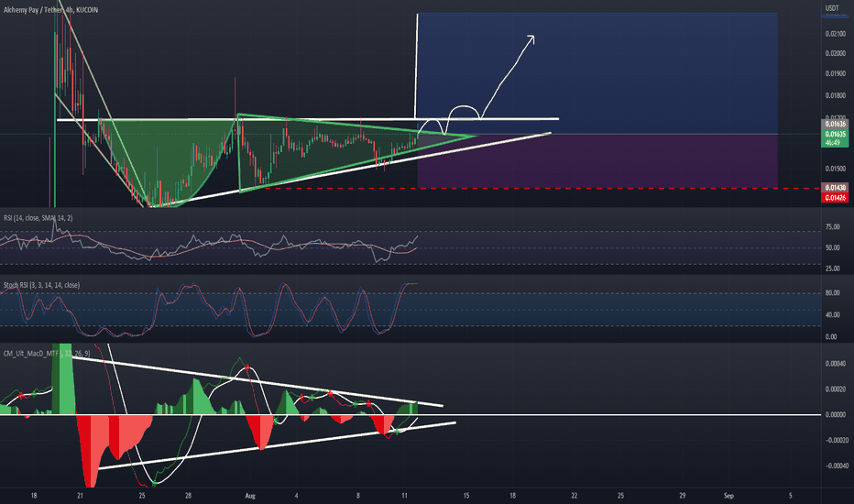Click the 50.00 RSI scale value
Viewport: 854px width, 504px height.
point(832,248)
